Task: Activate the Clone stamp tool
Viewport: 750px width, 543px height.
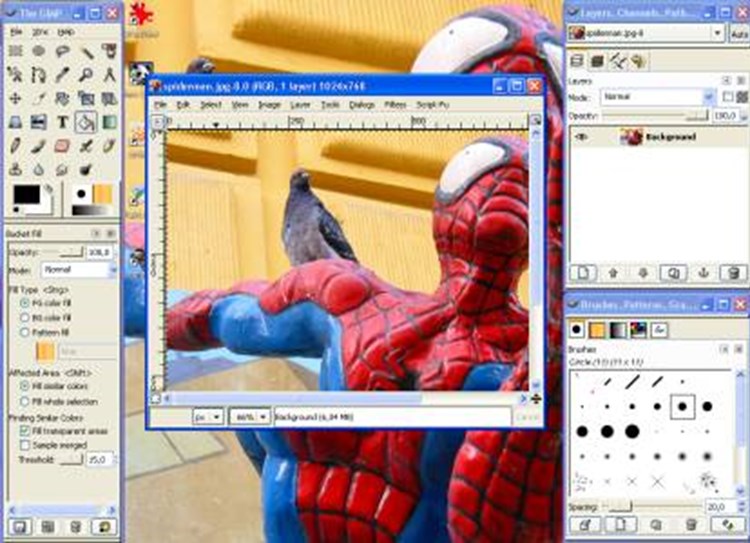Action: (x=16, y=169)
